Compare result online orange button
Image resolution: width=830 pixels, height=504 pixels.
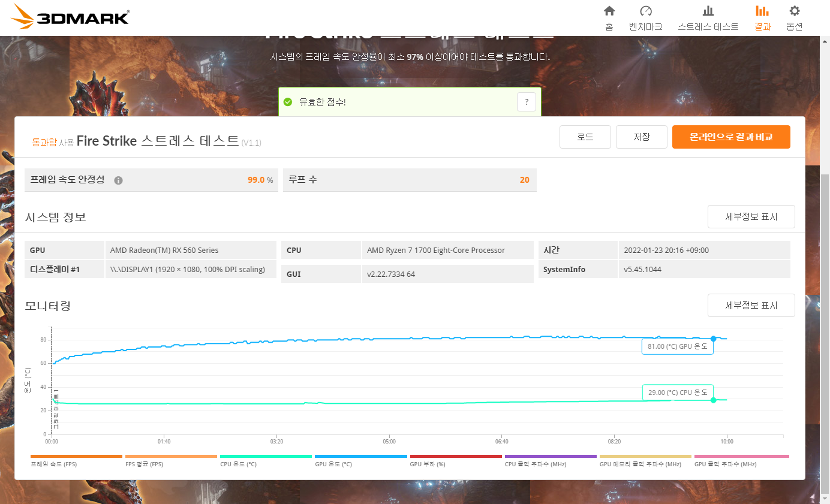(x=731, y=137)
